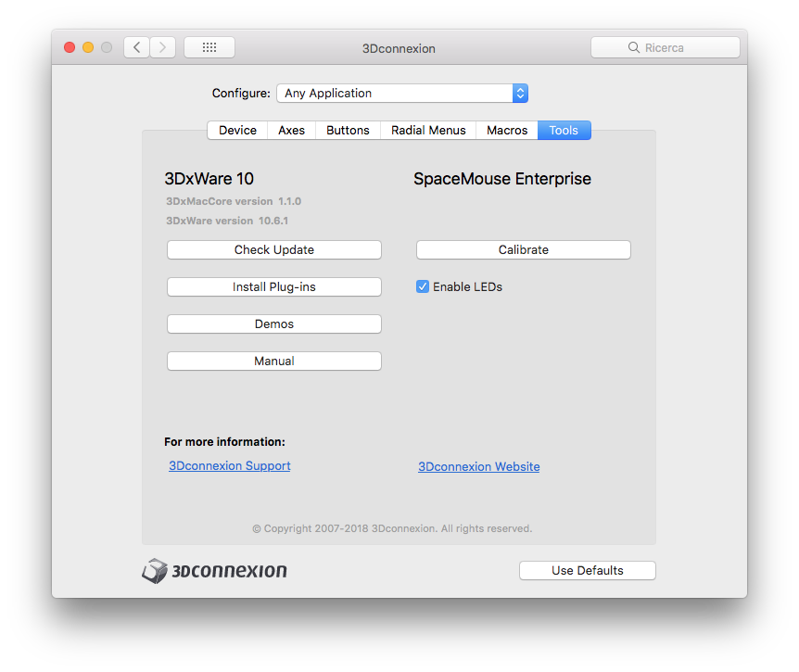This screenshot has width=799, height=672.
Task: Click the Calibrate button
Action: pos(524,249)
